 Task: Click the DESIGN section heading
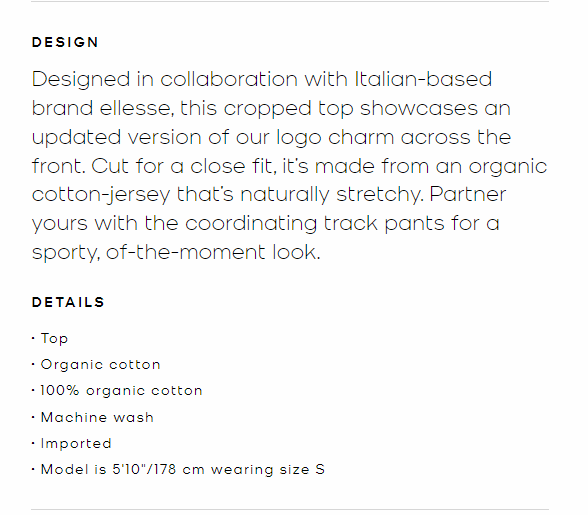point(65,42)
